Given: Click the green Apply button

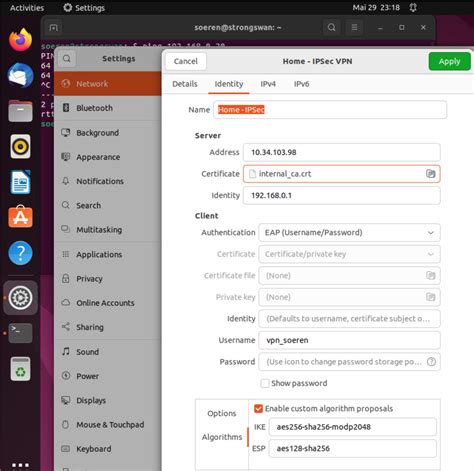Looking at the screenshot, I should [449, 61].
